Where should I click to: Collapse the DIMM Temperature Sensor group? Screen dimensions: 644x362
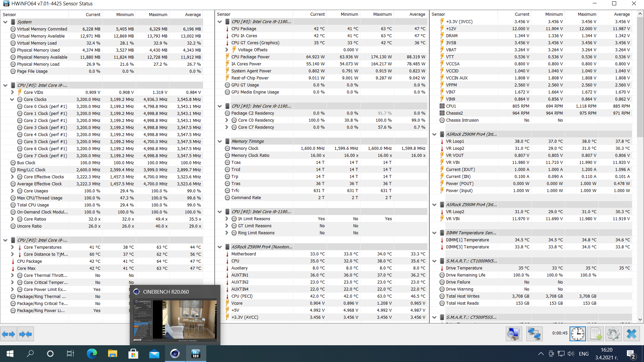click(434, 233)
